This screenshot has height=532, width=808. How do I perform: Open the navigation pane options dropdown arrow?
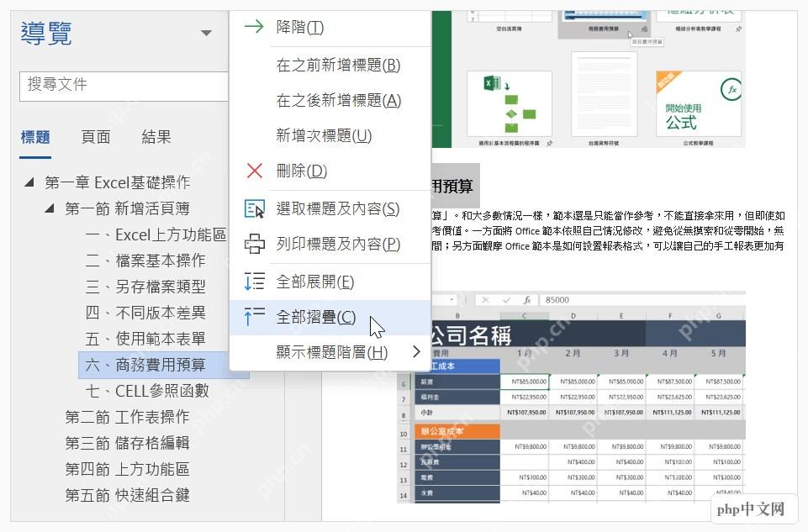206,33
